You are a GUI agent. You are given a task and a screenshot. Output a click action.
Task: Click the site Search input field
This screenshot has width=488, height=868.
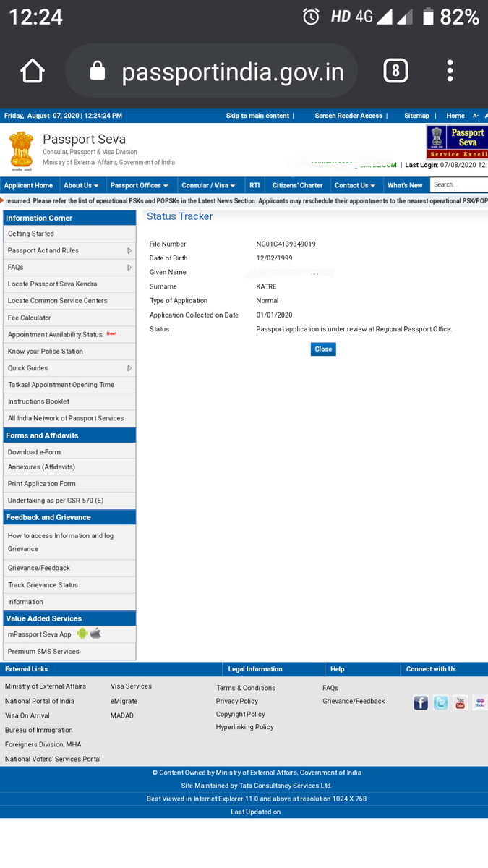pyautogui.click(x=459, y=184)
